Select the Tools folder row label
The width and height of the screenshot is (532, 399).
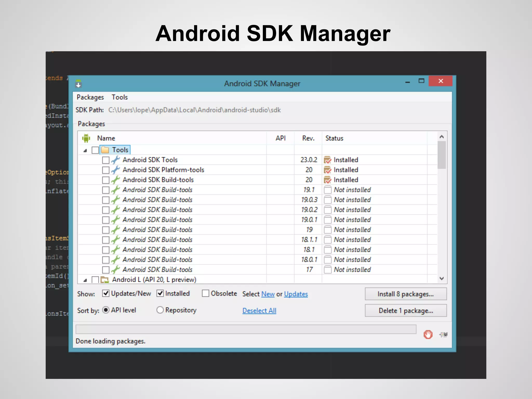pos(120,150)
